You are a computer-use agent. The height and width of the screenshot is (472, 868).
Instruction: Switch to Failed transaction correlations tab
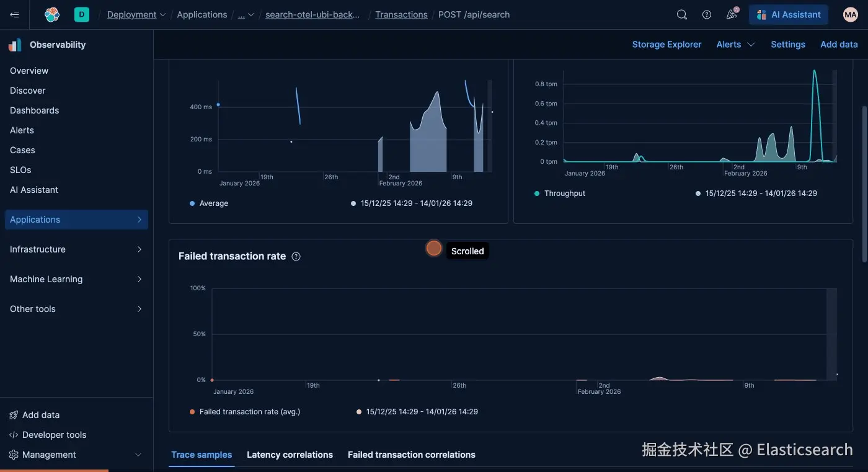pos(412,455)
